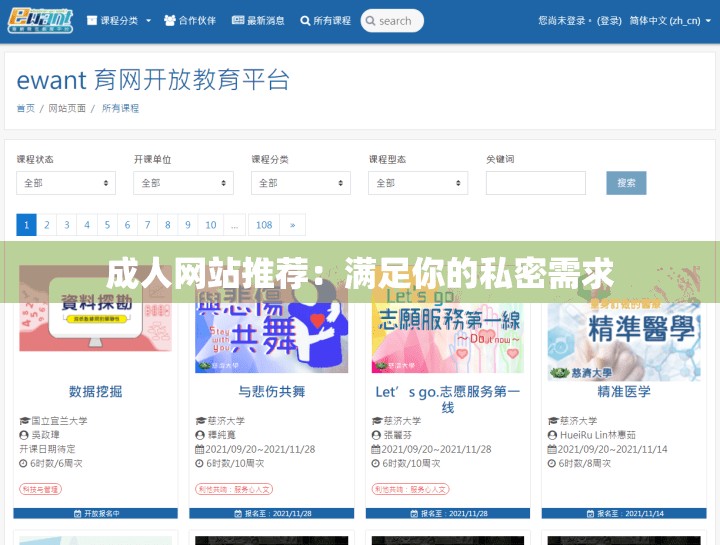This screenshot has width=720, height=545.
Task: Click the ewant logo in the header
Action: pos(40,21)
